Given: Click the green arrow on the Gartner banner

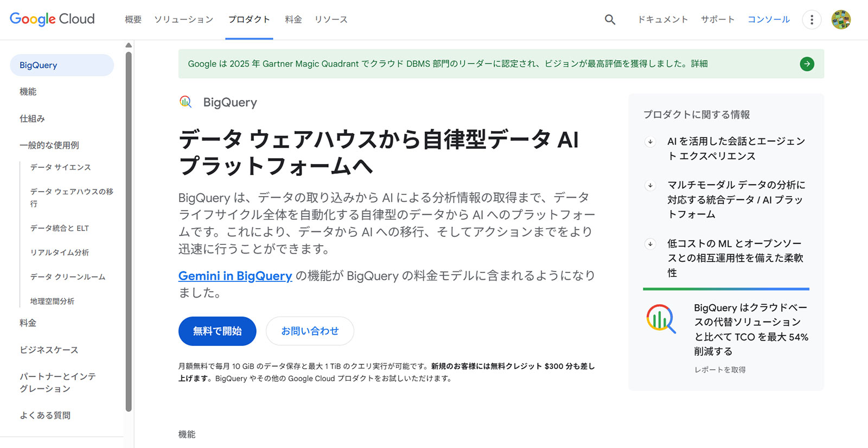Looking at the screenshot, I should click(807, 64).
